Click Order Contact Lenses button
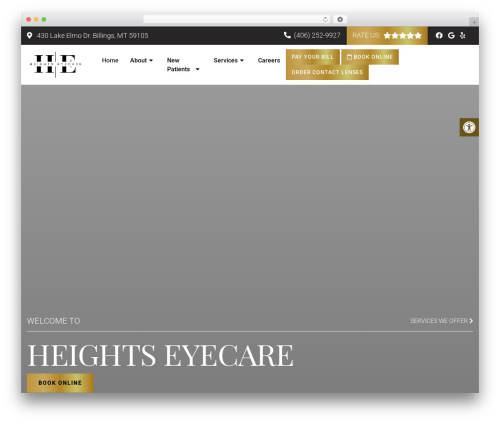The image size is (500, 423). point(327,72)
